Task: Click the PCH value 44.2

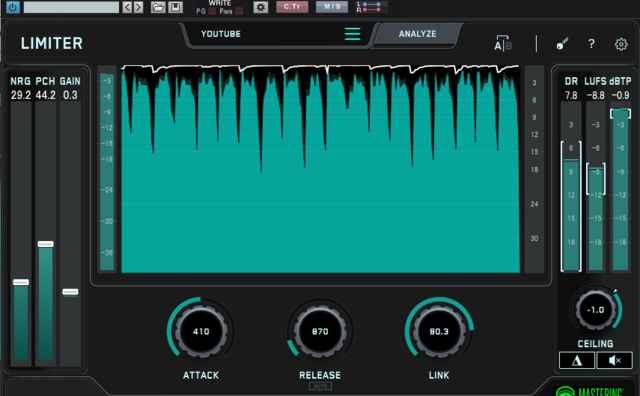Action: (x=45, y=95)
